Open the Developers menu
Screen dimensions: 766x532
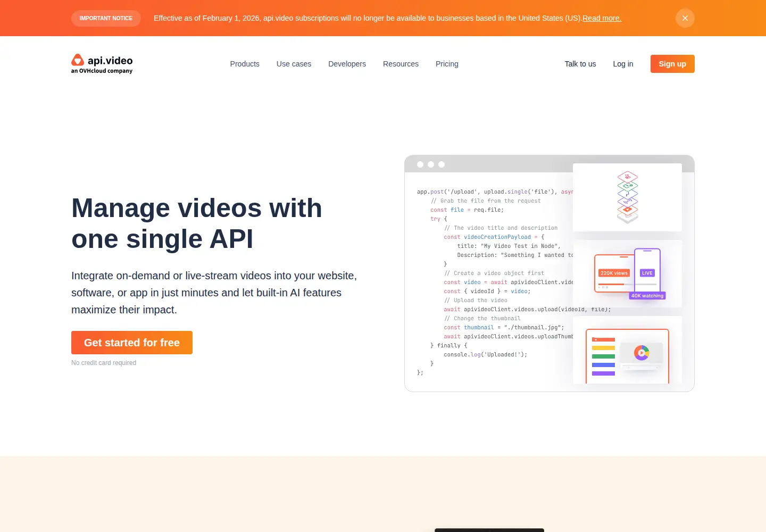point(347,64)
